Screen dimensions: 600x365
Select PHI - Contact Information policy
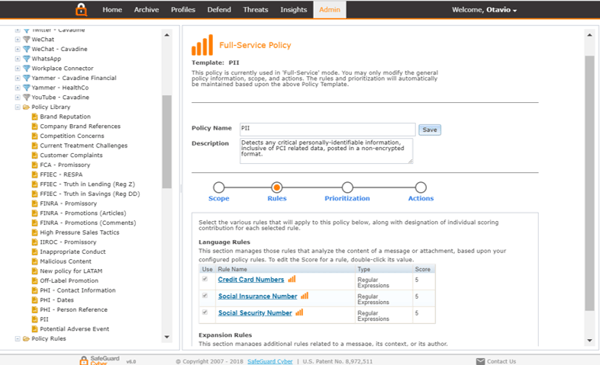click(x=77, y=290)
